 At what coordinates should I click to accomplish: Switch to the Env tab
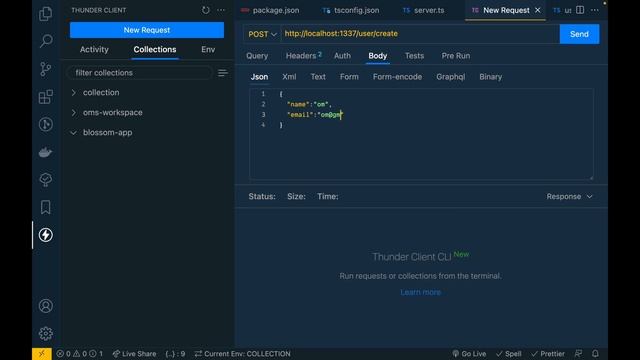(208, 49)
